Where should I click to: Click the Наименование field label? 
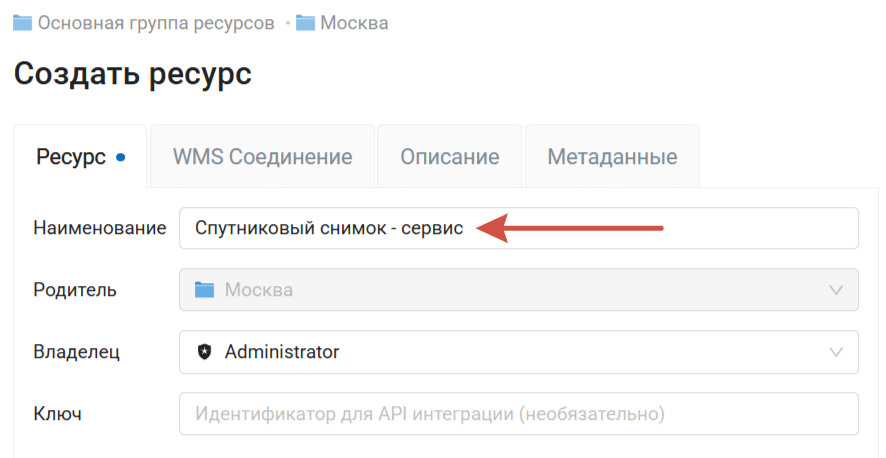point(99,229)
